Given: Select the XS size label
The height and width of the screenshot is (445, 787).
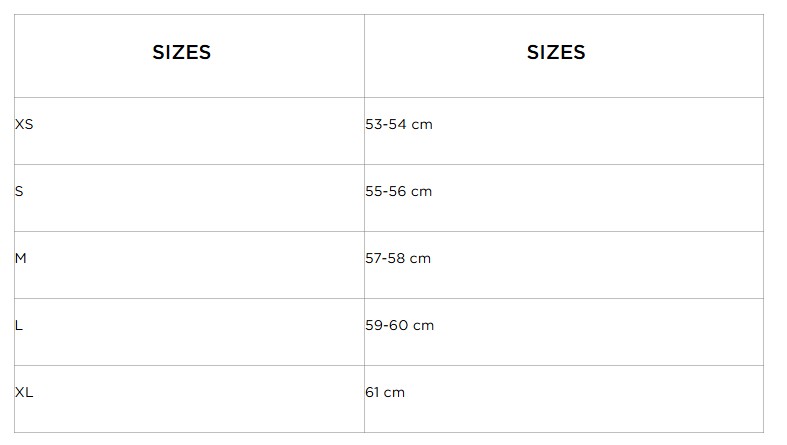Looking at the screenshot, I should [25, 125].
